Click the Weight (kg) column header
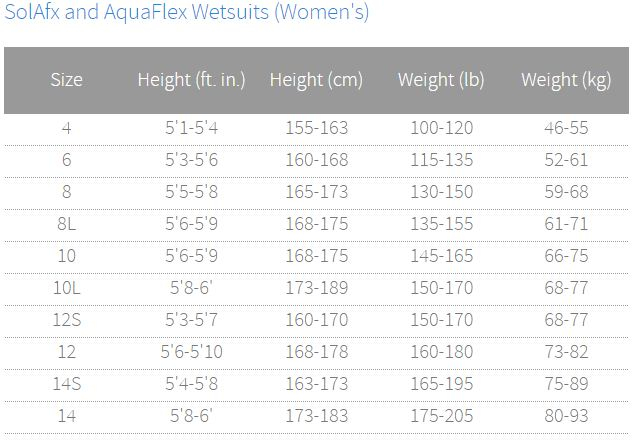The height and width of the screenshot is (445, 635). pyautogui.click(x=566, y=80)
